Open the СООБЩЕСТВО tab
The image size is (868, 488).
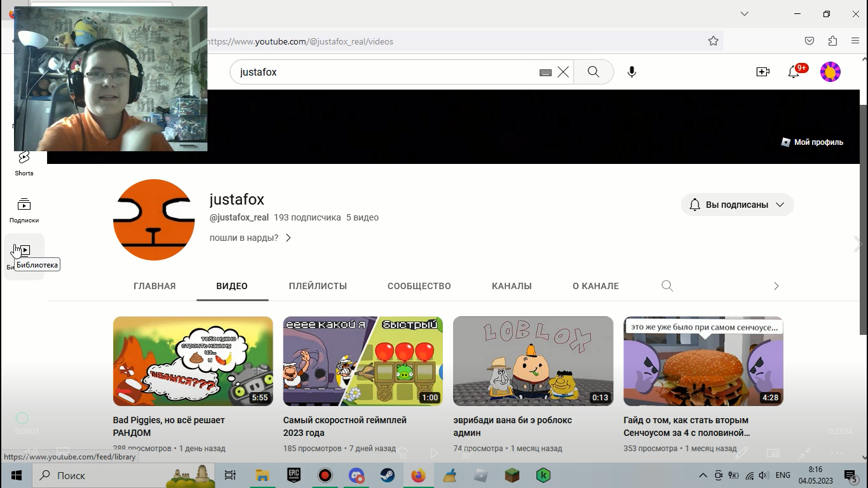(419, 286)
